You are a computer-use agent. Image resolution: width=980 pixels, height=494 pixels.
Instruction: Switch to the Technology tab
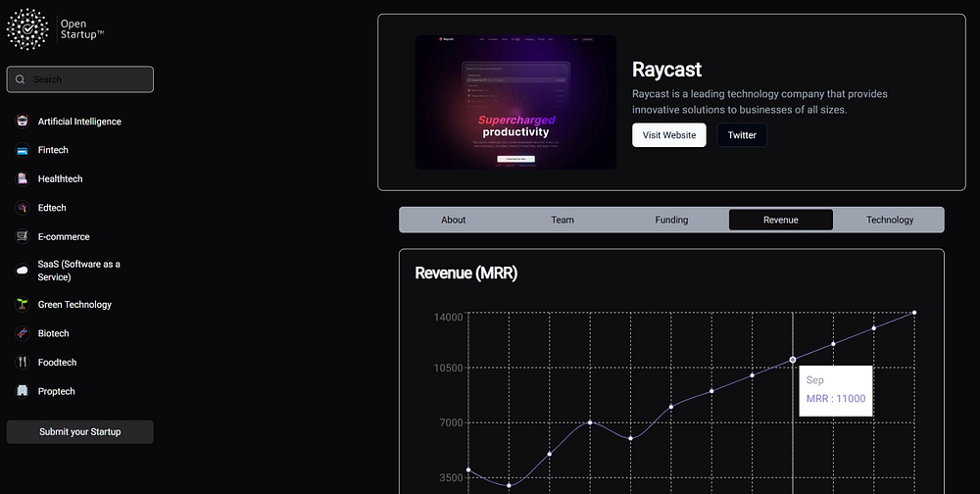click(890, 220)
